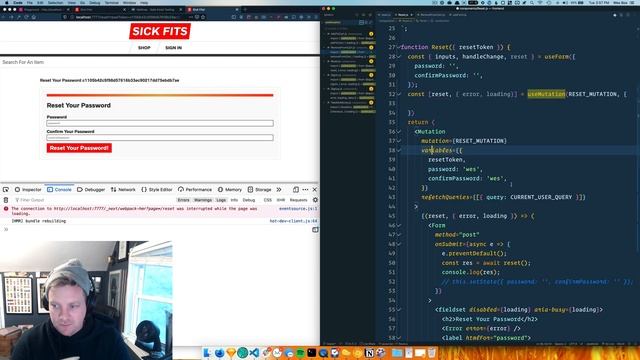Open the Selection menu in macOS menu bar
Screen dimensions: 640x360
(x=56, y=2)
